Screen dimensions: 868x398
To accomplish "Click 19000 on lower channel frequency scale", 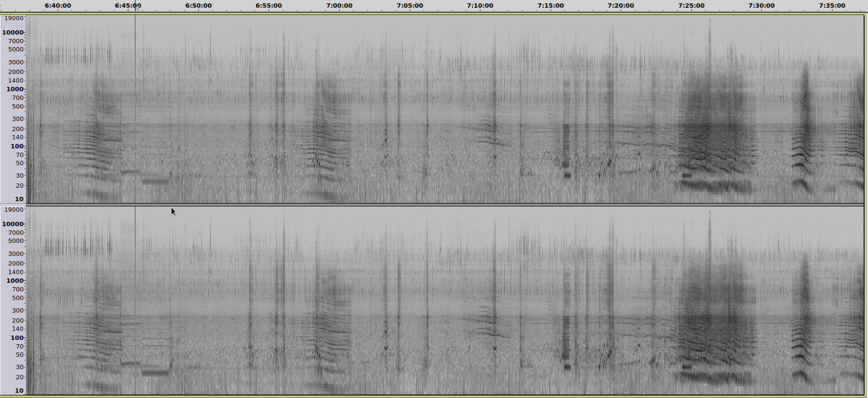I will tap(13, 210).
